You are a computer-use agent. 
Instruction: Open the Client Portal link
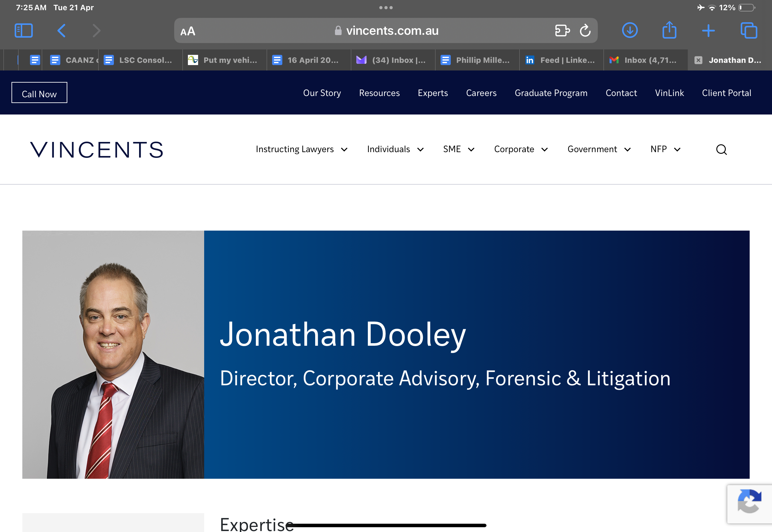point(726,93)
